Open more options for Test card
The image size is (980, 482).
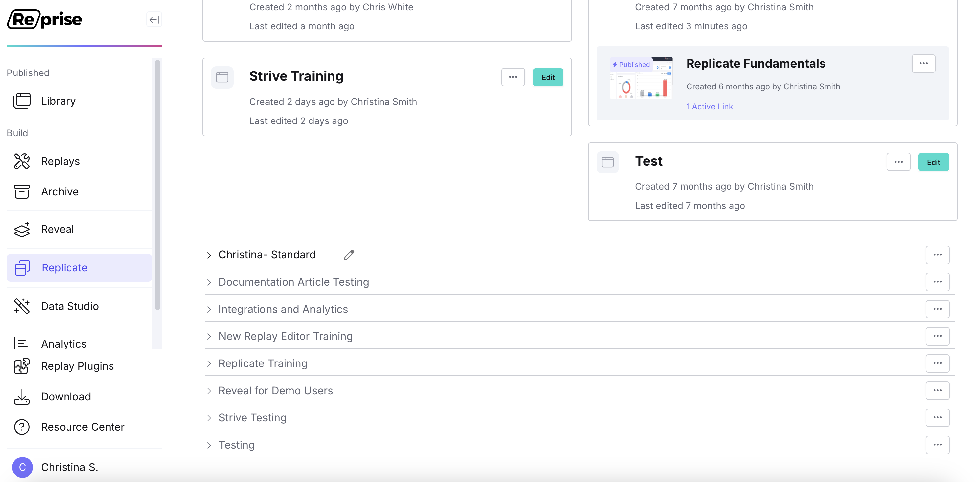tap(899, 162)
